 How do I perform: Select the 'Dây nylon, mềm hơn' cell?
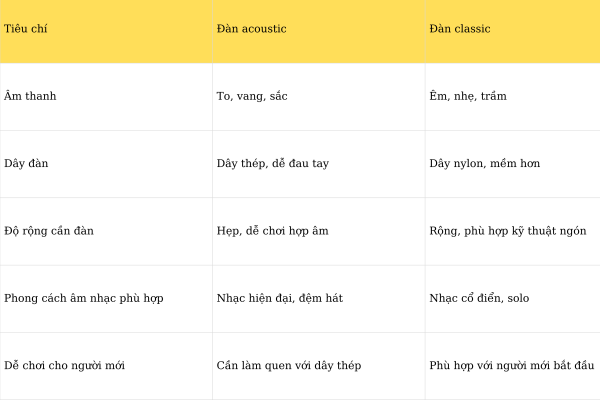[484, 164]
